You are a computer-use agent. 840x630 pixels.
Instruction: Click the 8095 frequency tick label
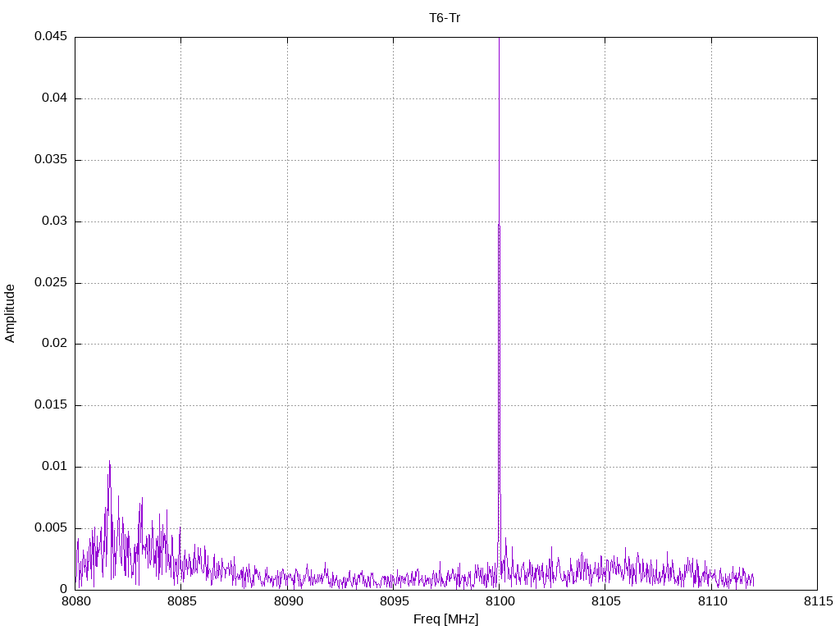pos(393,602)
